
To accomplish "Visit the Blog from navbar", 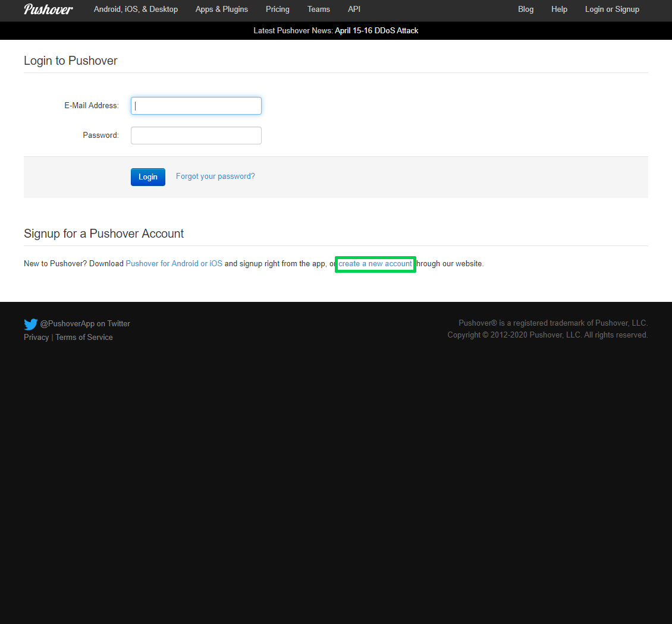I will coord(526,10).
